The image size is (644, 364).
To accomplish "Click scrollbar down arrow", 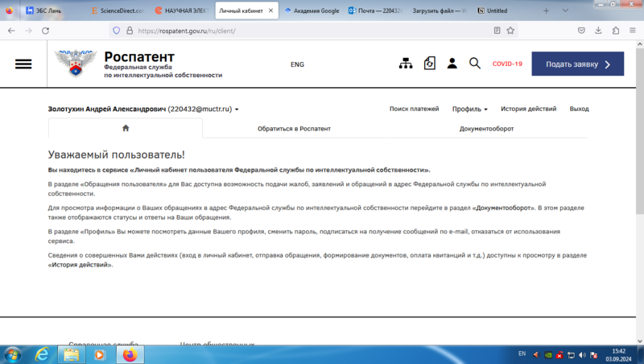I will pos(640,341).
